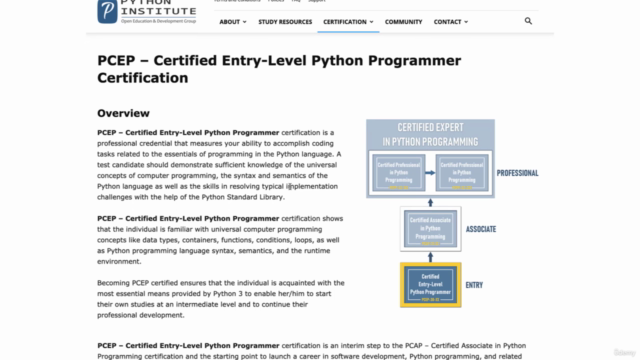Click the Overview section heading
This screenshot has height=360, width=640.
pos(123,113)
